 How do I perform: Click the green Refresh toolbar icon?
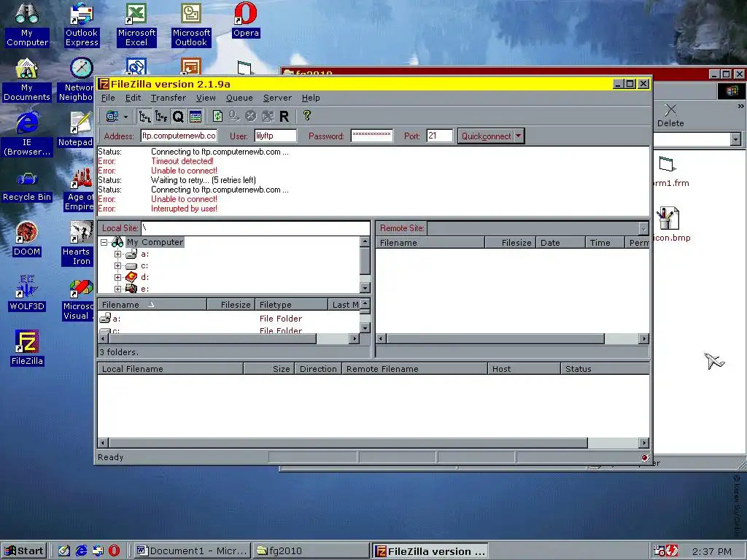tap(217, 116)
